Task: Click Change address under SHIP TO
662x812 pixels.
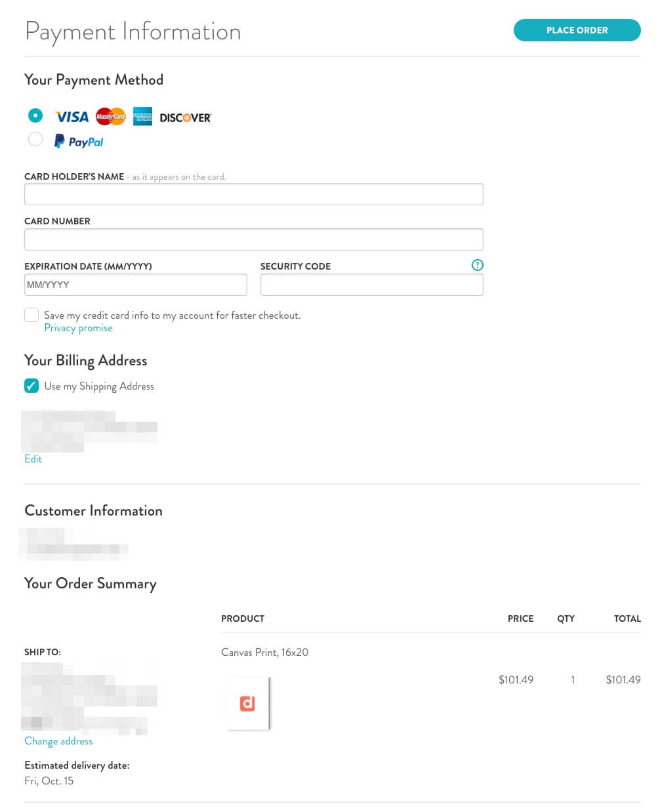Action: click(x=58, y=741)
